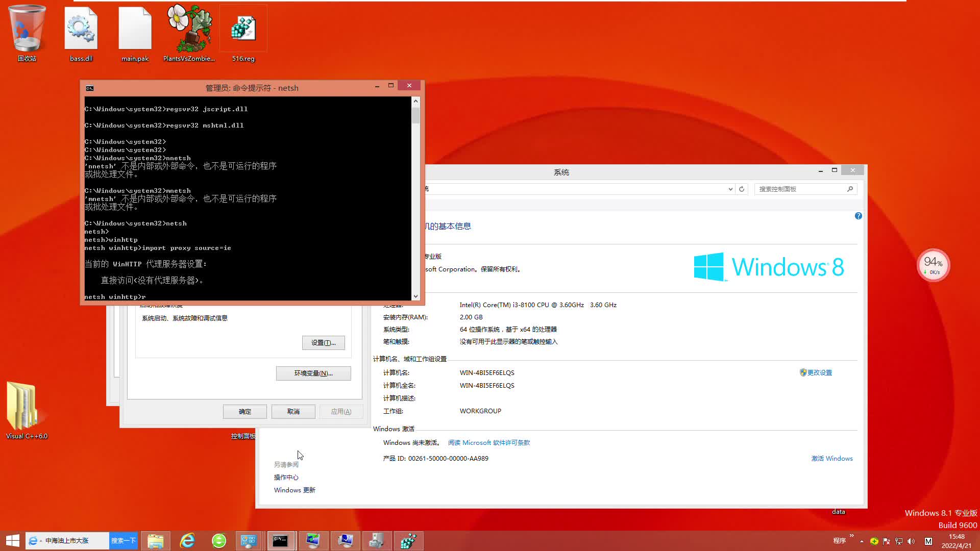Viewport: 980px width, 551px height.
Task: Select the PlantsVsZombies desktop shortcut
Action: (x=189, y=34)
